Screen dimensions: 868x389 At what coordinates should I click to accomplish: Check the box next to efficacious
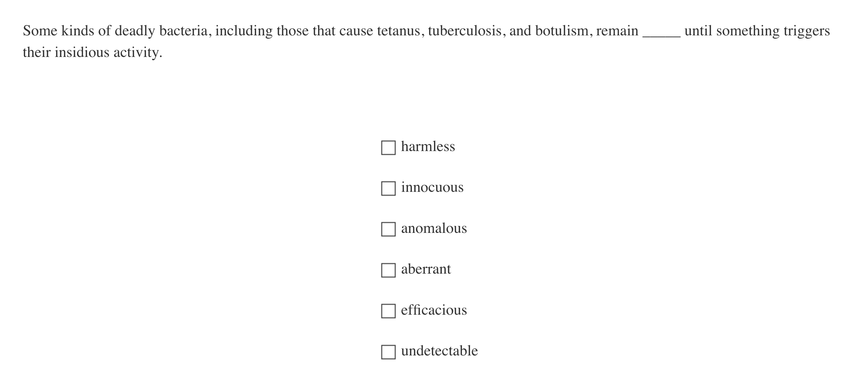click(x=388, y=311)
